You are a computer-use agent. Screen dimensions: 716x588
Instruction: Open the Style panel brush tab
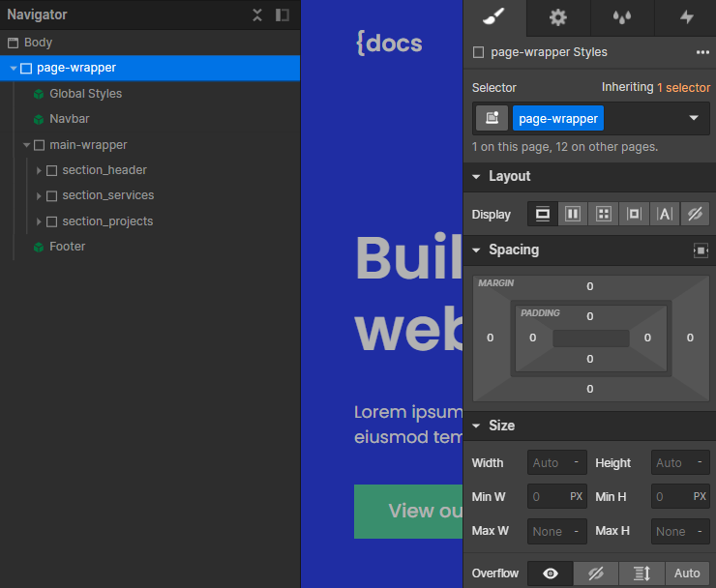click(x=494, y=17)
